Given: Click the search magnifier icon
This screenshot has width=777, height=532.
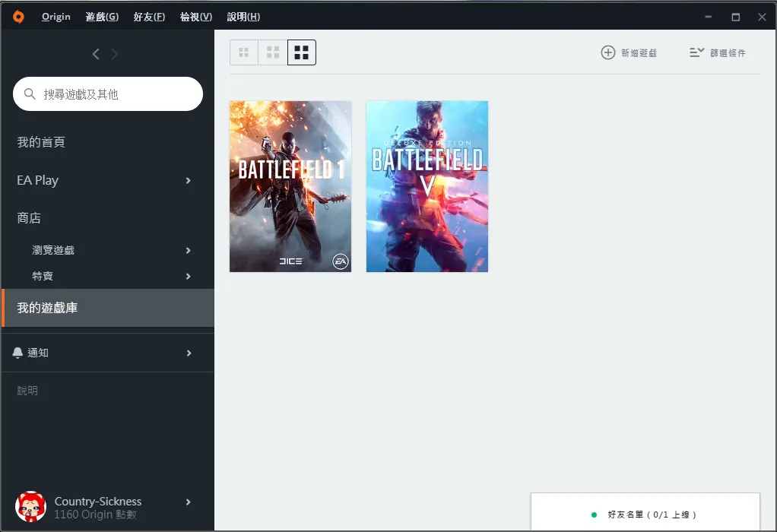Looking at the screenshot, I should [x=30, y=93].
